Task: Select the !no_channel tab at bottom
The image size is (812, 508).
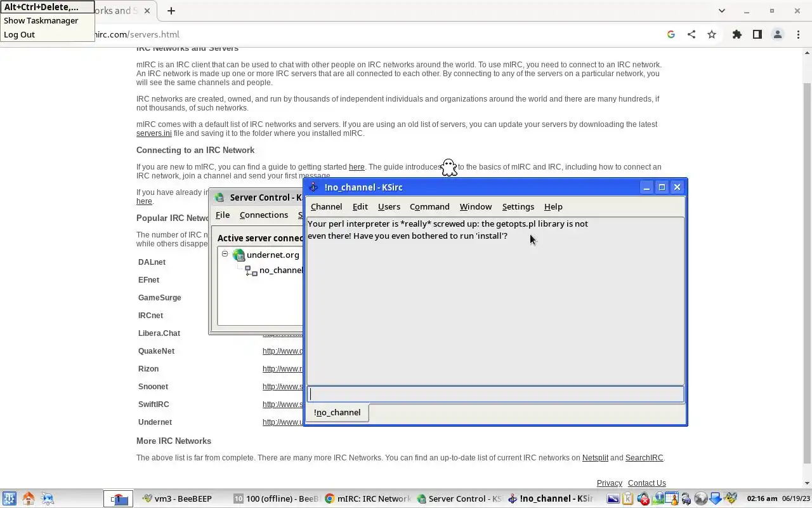Action: pos(337,413)
